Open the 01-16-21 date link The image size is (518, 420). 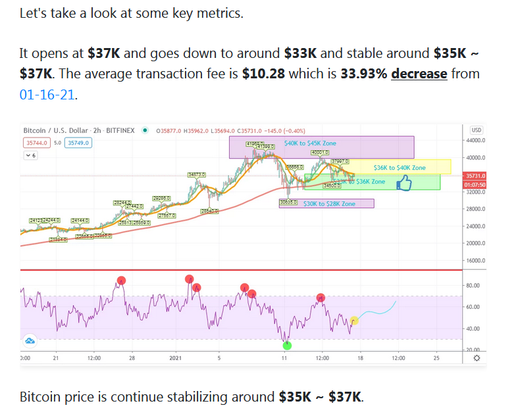[47, 95]
